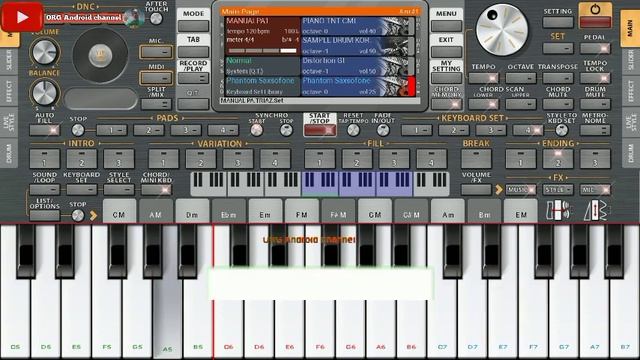
Task: Click the Style Select button
Action: click(x=119, y=190)
